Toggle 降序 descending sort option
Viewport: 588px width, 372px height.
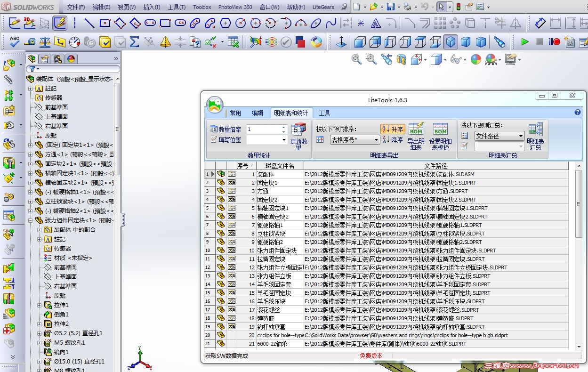point(393,140)
